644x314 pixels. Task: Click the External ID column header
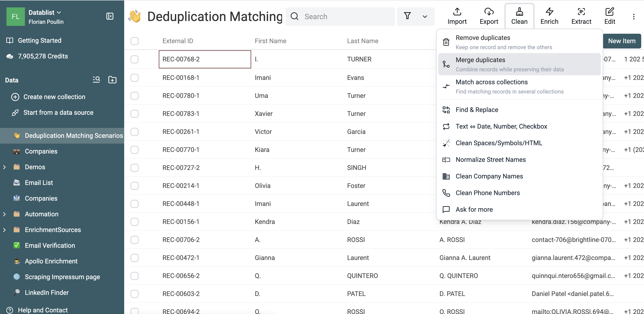178,41
